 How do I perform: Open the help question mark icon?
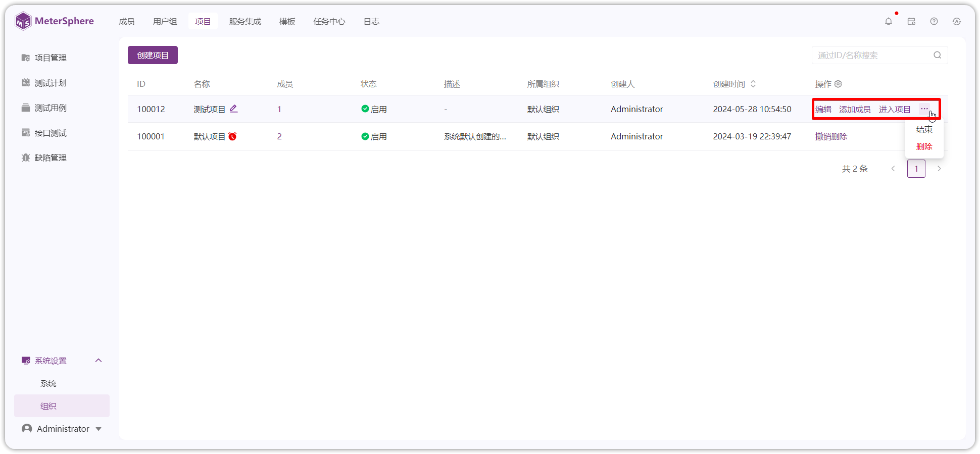[934, 21]
